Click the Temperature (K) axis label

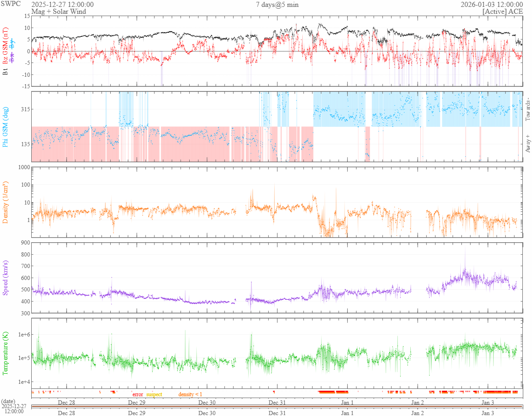[x=5, y=353]
